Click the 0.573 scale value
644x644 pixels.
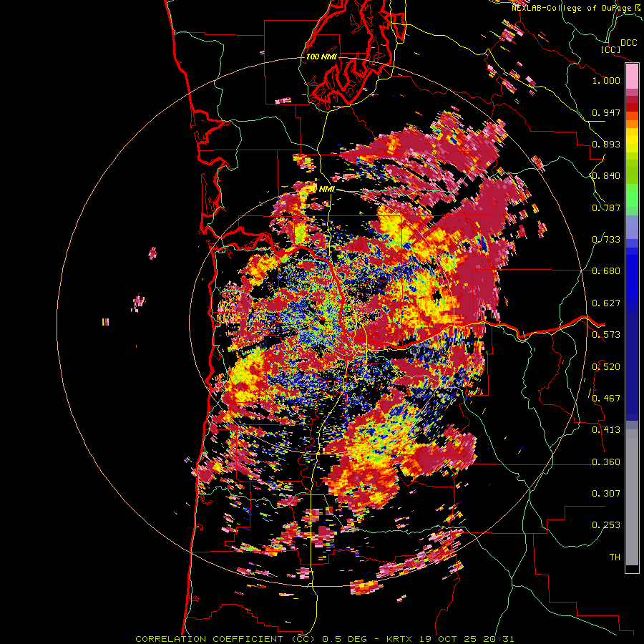pos(606,335)
